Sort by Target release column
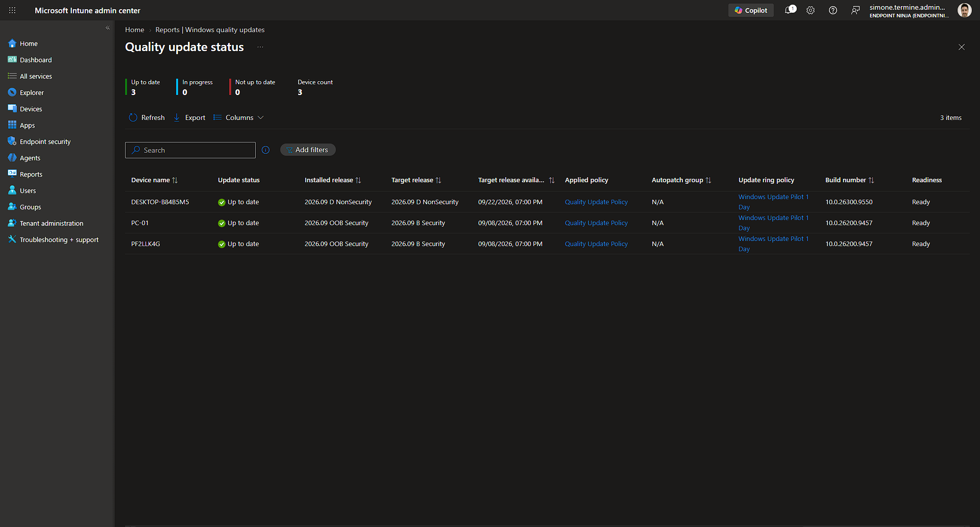The height and width of the screenshot is (527, 980). point(438,180)
